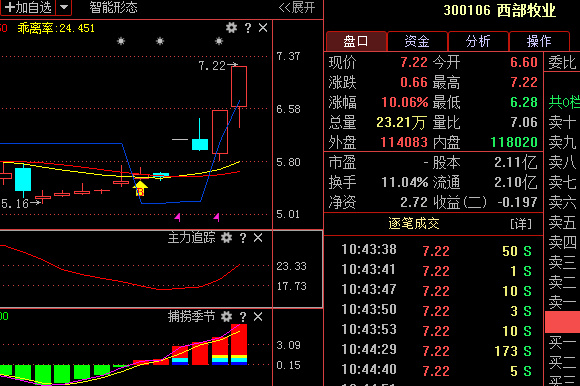Switch to the 资金 tab
This screenshot has height=386, width=580.
coord(417,41)
